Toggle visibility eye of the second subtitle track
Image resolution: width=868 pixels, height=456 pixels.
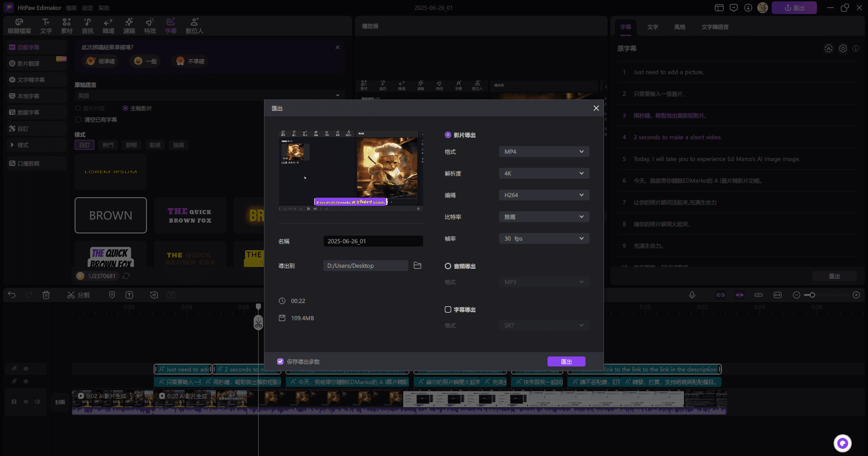pos(26,381)
